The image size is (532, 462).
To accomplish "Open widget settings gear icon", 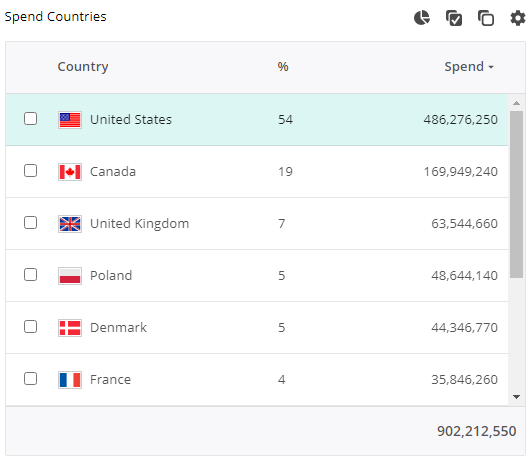I will [518, 18].
